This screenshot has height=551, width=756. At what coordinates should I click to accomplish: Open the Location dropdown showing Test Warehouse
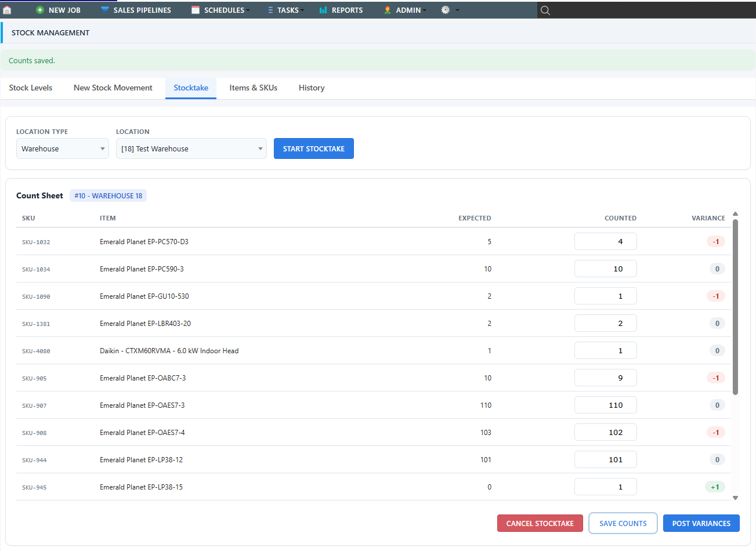pyautogui.click(x=191, y=148)
